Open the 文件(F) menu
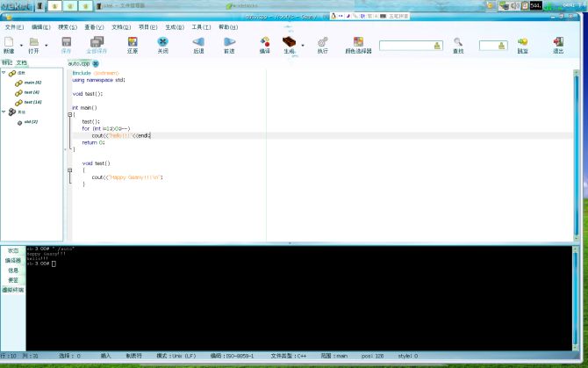This screenshot has width=588, height=368. click(x=14, y=27)
